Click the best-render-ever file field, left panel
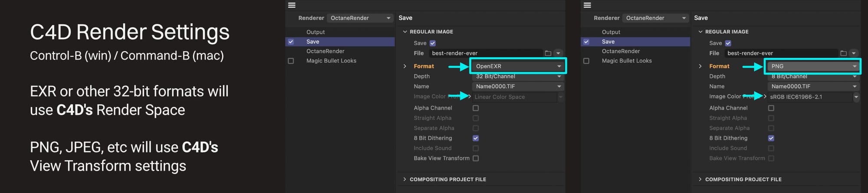Viewport: 868px width, 193px height. click(x=486, y=53)
